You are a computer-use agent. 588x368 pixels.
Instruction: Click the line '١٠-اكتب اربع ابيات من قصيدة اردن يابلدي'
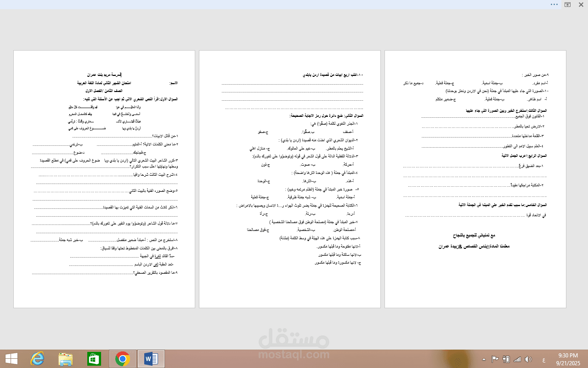click(333, 75)
